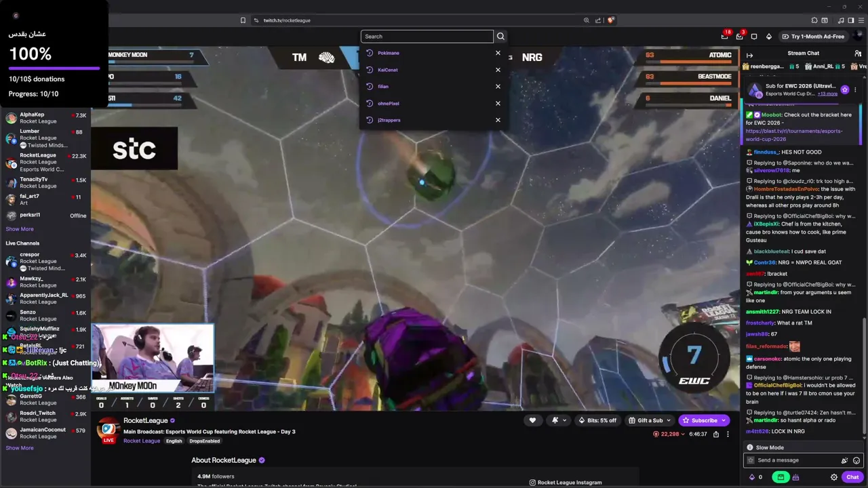Click the Rocket League category link
Image resolution: width=868 pixels, height=488 pixels.
pos(142,441)
